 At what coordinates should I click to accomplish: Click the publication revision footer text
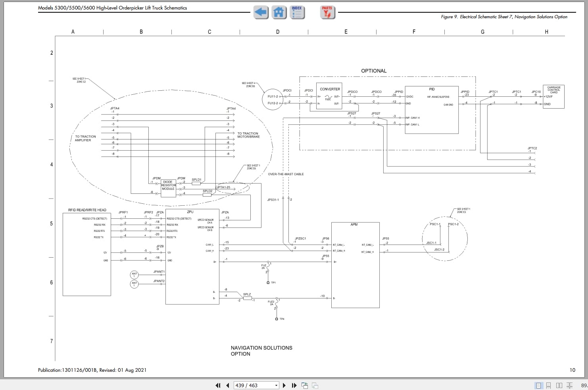[92, 370]
